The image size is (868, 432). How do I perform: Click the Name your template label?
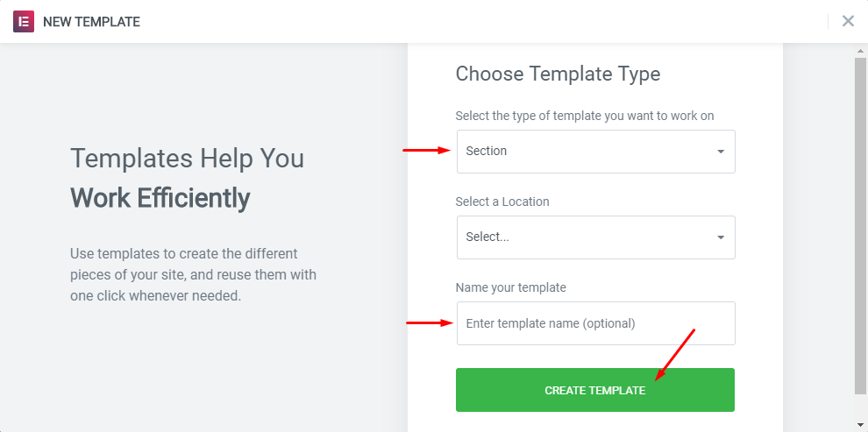(x=510, y=287)
